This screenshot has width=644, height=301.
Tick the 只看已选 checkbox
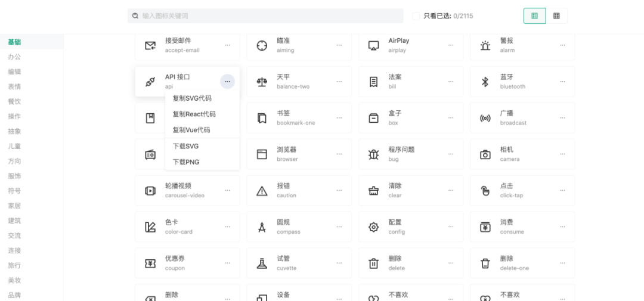click(416, 16)
